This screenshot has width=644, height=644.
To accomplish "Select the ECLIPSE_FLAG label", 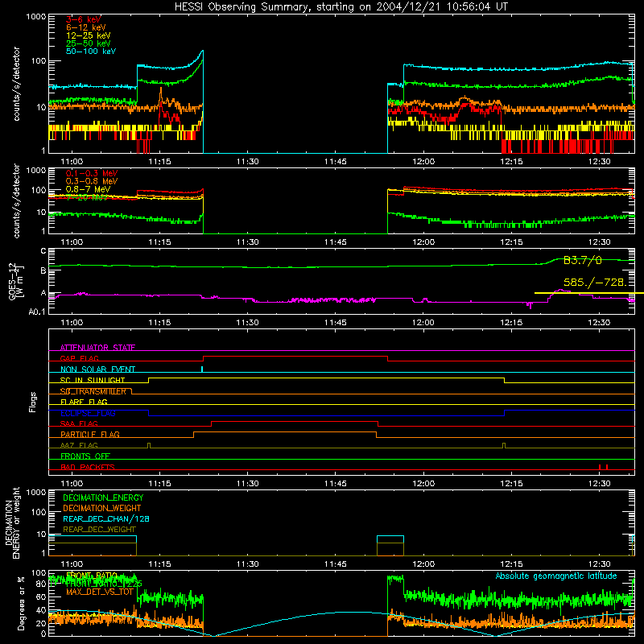I will point(88,413).
